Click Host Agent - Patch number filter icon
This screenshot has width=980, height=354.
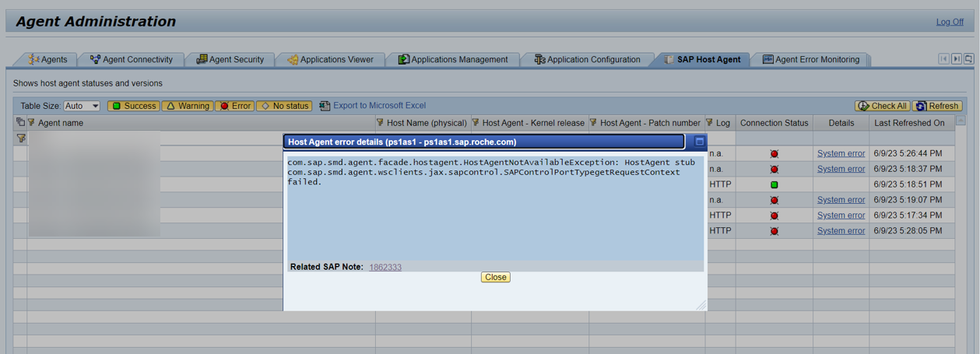click(594, 122)
